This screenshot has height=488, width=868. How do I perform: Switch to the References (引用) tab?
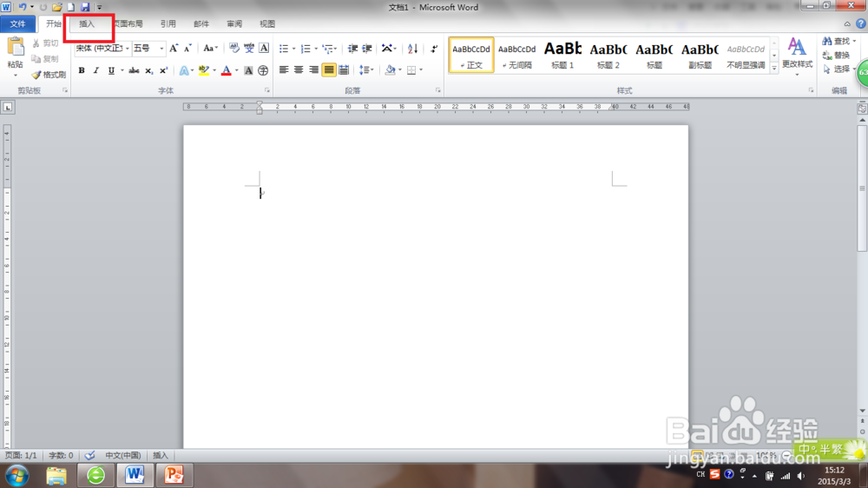(x=168, y=23)
